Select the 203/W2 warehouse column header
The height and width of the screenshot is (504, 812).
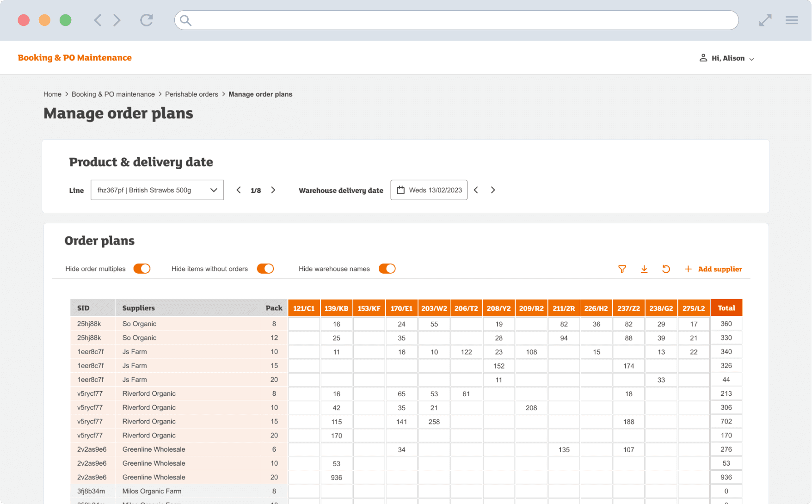[x=434, y=308]
